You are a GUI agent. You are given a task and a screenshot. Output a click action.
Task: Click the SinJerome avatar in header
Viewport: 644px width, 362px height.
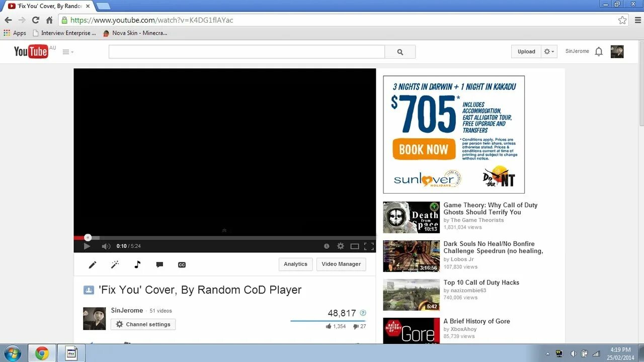coord(617,51)
